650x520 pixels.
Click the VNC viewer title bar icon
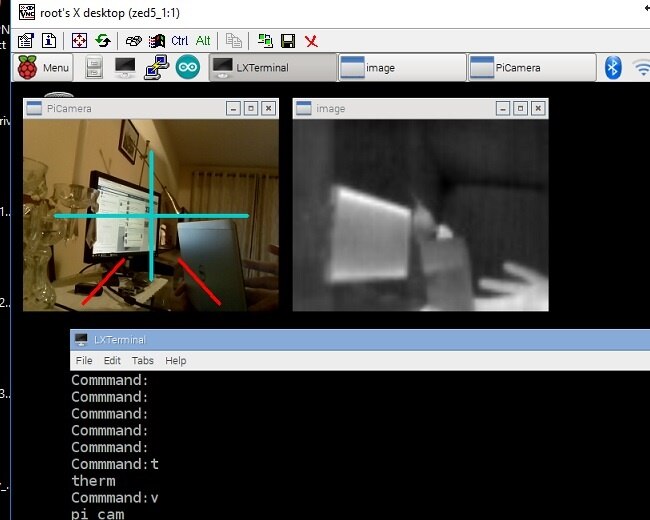pos(27,12)
